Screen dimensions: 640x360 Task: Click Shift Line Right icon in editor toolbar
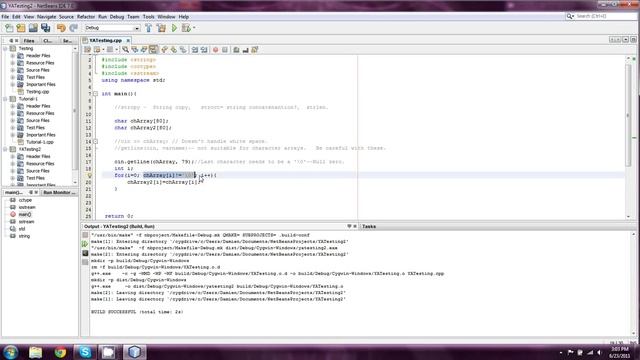[x=204, y=50]
